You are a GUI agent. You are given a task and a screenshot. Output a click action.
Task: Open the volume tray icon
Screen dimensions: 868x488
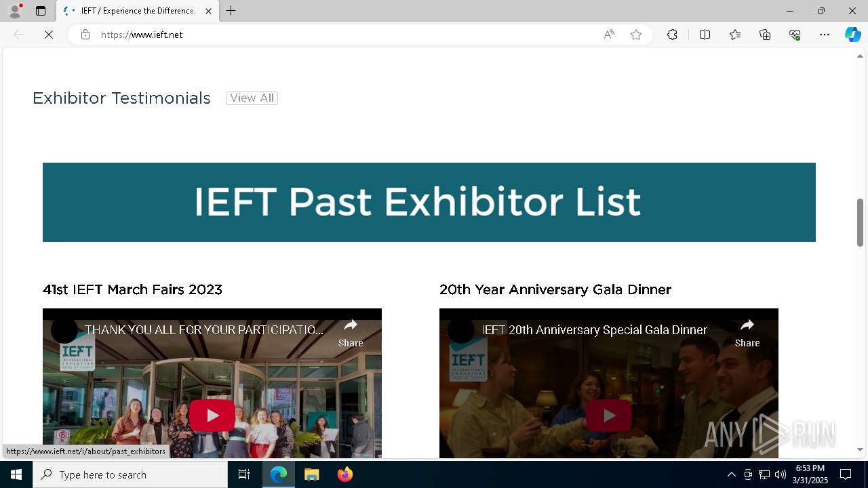pyautogui.click(x=781, y=474)
